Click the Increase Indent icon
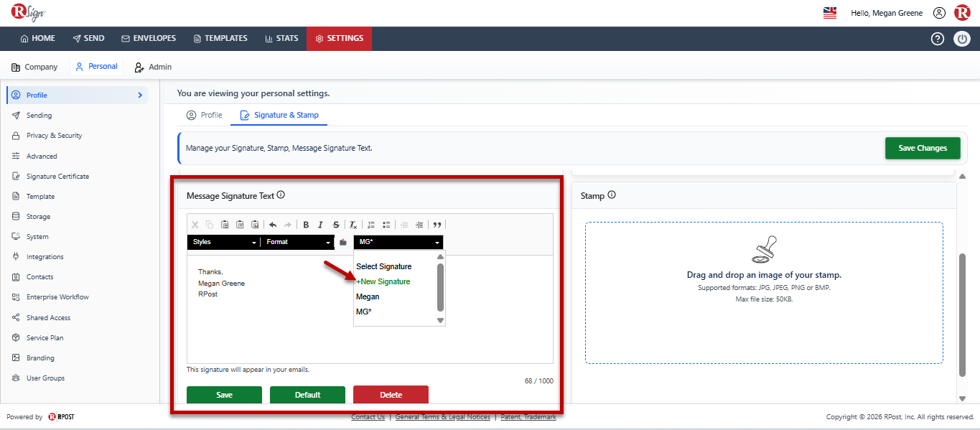 (x=419, y=225)
